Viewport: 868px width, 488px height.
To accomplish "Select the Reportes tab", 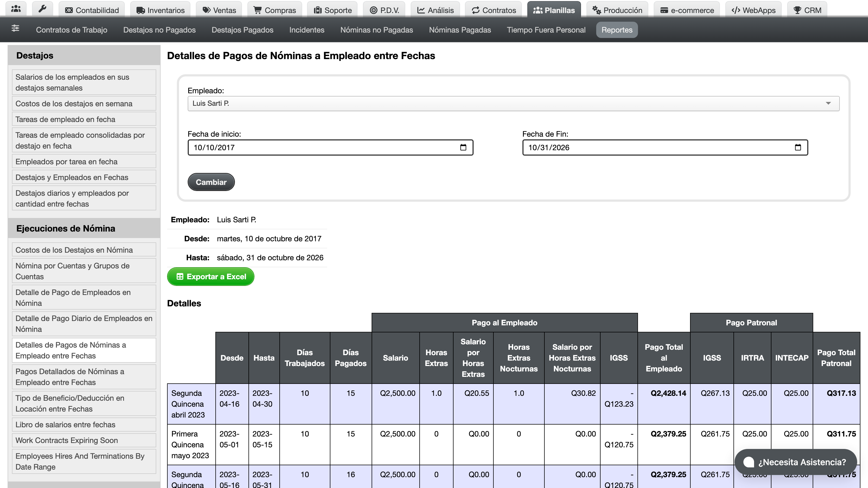I will pyautogui.click(x=617, y=30).
